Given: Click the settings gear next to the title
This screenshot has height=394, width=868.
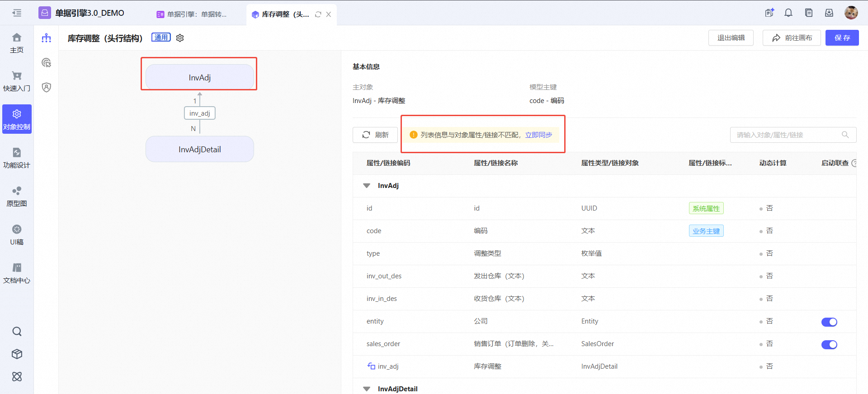Looking at the screenshot, I should (180, 38).
